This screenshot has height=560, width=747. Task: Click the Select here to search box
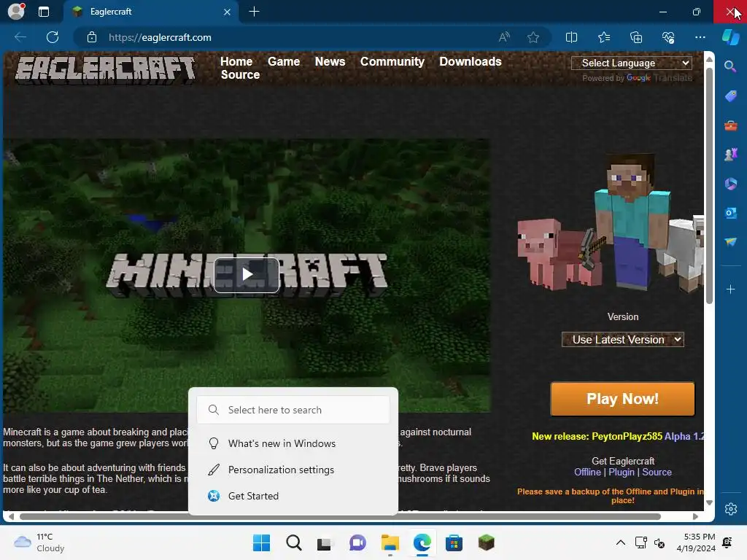coord(293,410)
